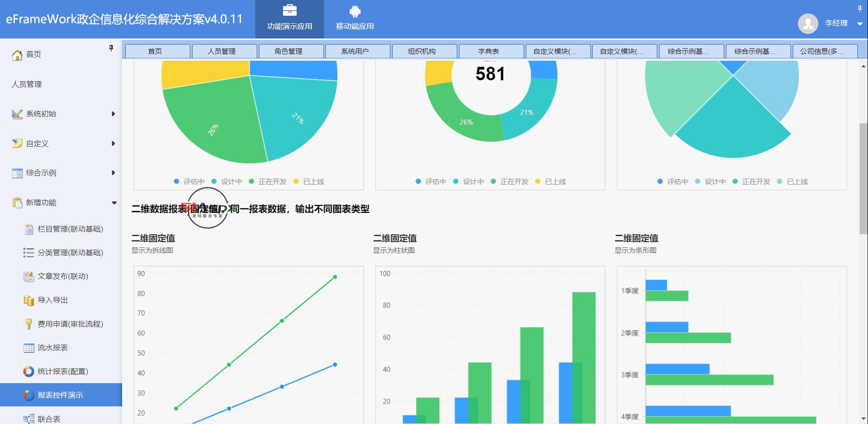Click the 综合示例 window icon
868x424 pixels.
pyautogui.click(x=17, y=173)
